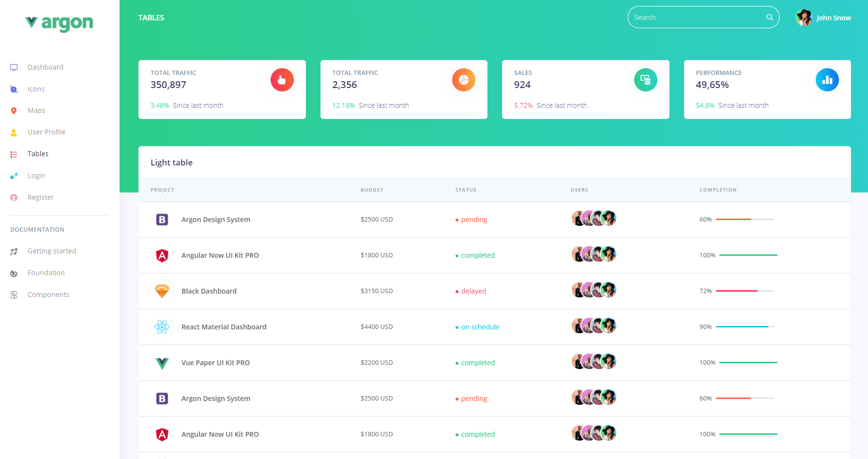Viewport: 868px width, 459px height.
Task: Click the Light table heading
Action: [171, 163]
